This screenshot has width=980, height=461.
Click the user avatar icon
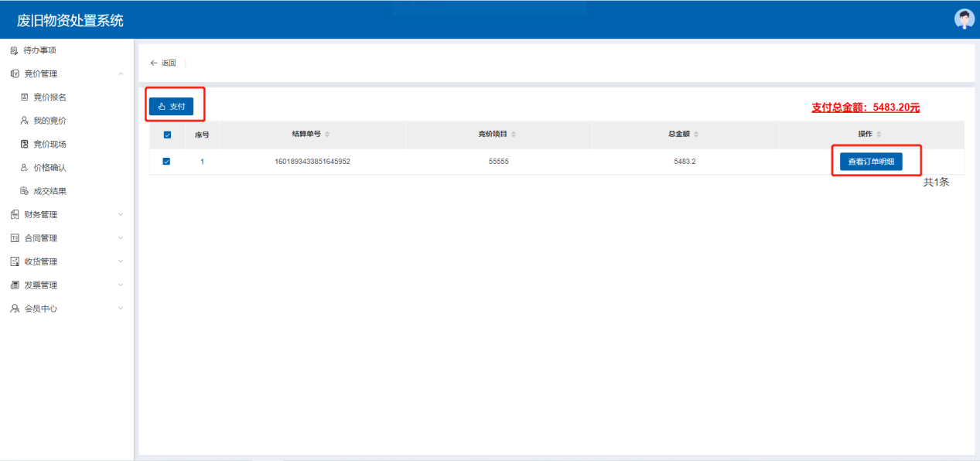[964, 19]
